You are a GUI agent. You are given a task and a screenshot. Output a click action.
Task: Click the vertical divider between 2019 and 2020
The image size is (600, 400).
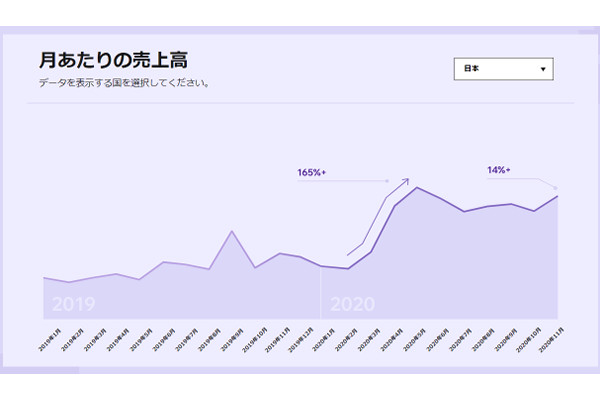click(320, 293)
